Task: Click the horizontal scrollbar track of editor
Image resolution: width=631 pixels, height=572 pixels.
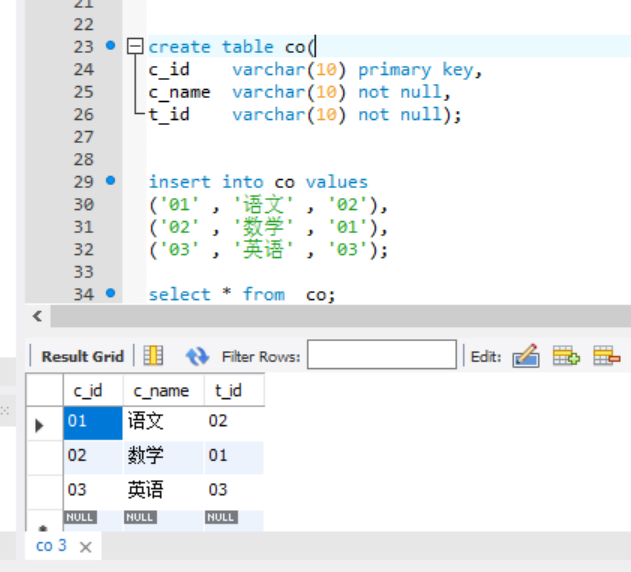Action: (340, 316)
